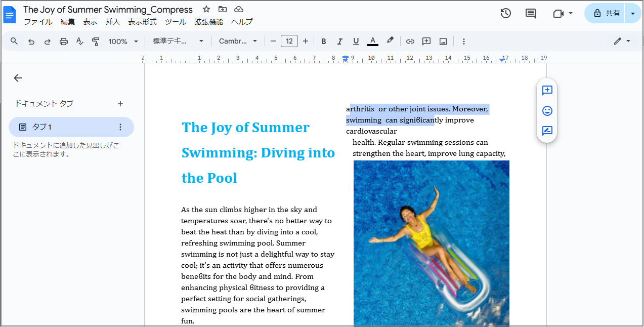Click the search menus magnifier icon
The width and height of the screenshot is (644, 327).
pos(14,42)
